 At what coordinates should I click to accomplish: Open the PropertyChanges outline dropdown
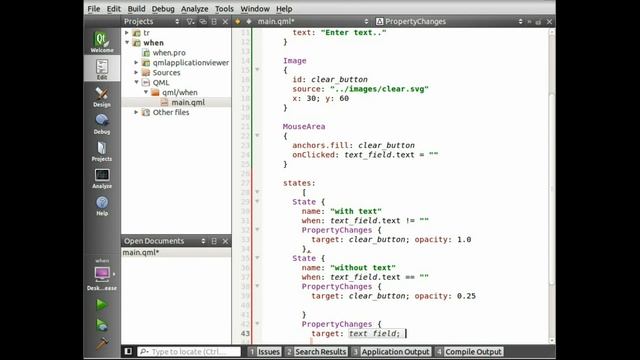[520, 22]
